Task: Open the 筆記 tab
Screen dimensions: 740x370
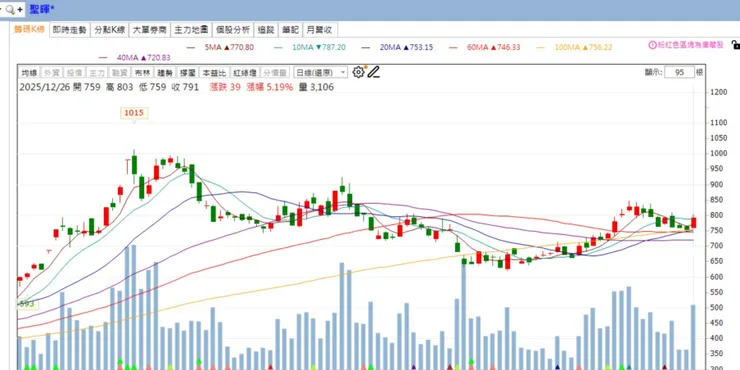Action: [290, 30]
